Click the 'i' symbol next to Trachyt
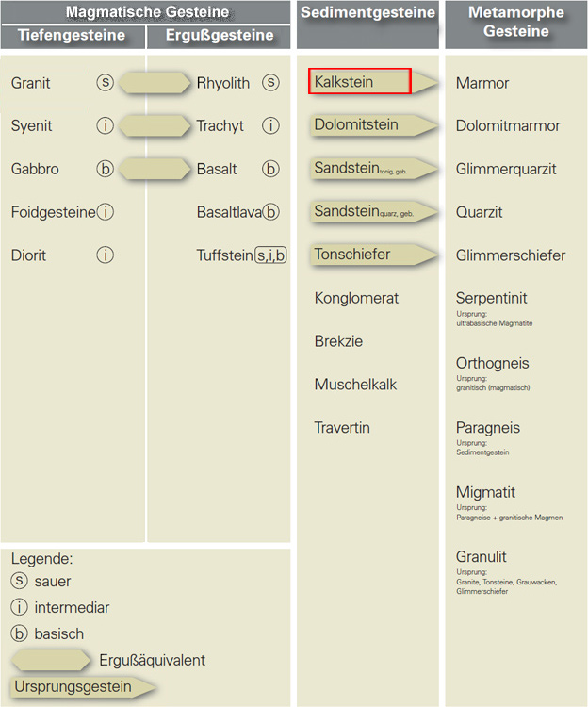The width and height of the screenshot is (588, 707). tap(271, 126)
